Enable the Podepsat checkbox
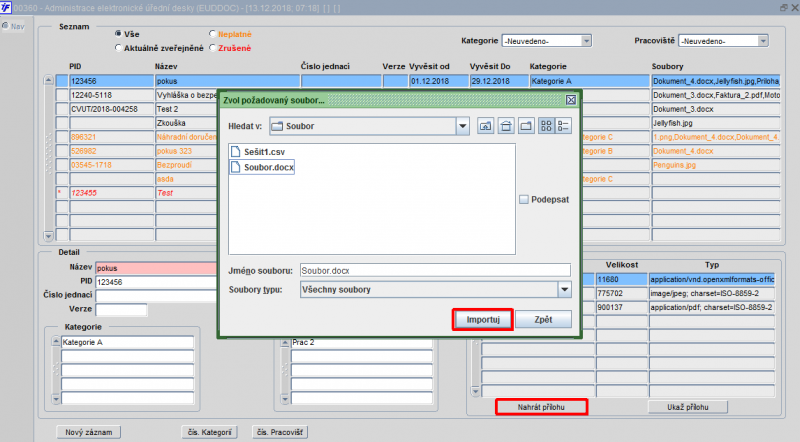800x442 pixels. (x=523, y=200)
